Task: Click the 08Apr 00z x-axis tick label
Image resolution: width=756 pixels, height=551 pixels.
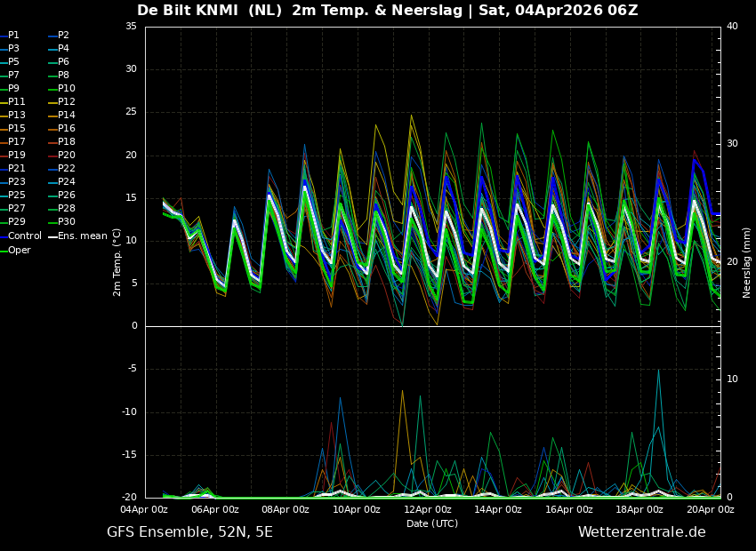Action: [286, 510]
